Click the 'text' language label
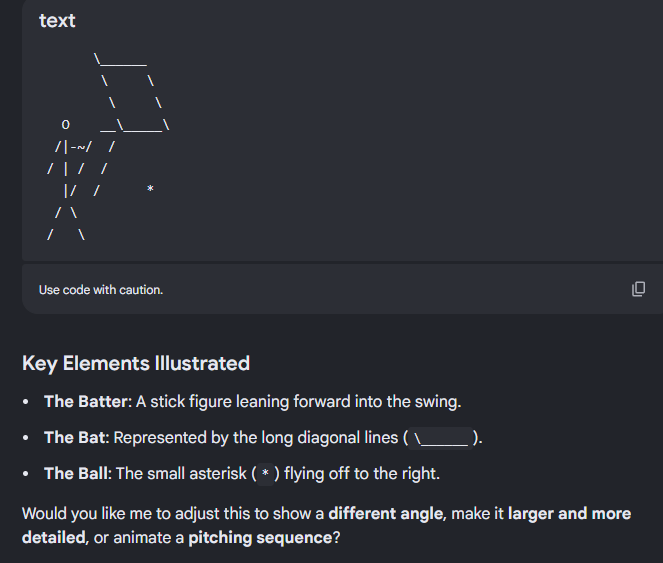Screen dimensions: 663x563 pyautogui.click(x=57, y=21)
